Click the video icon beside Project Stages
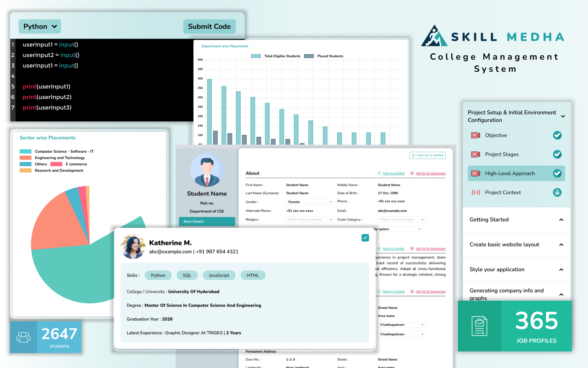 click(476, 155)
